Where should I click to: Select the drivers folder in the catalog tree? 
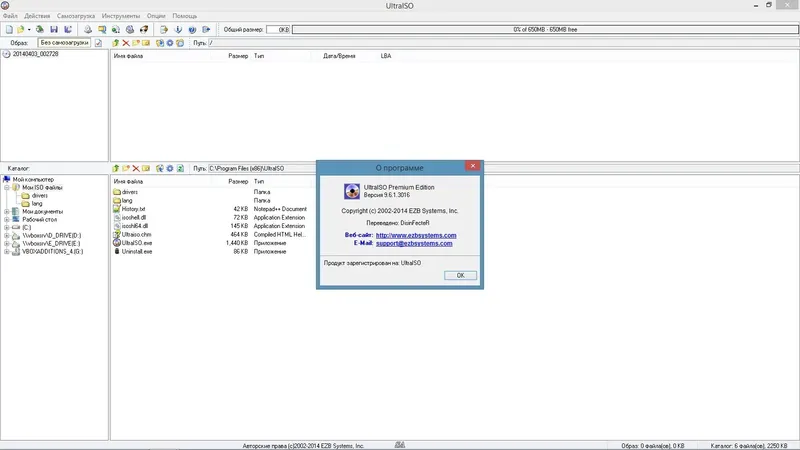pos(39,196)
